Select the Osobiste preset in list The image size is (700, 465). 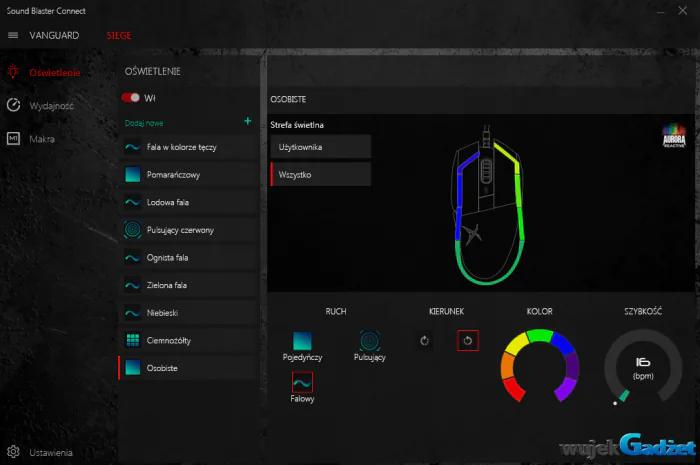coord(189,368)
